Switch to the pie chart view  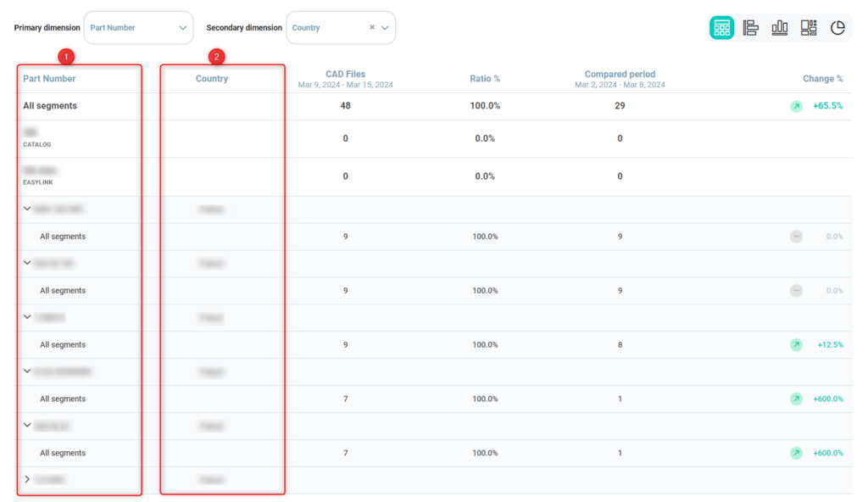(837, 28)
